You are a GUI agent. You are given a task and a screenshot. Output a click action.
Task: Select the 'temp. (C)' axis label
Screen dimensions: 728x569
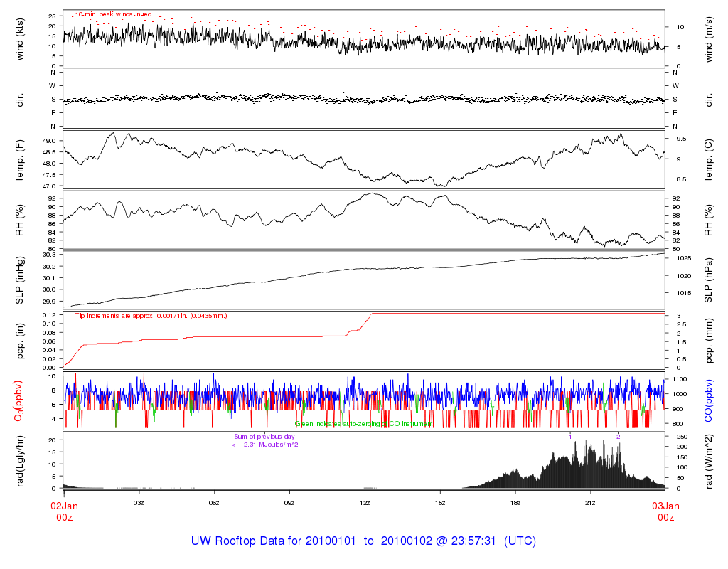[708, 160]
